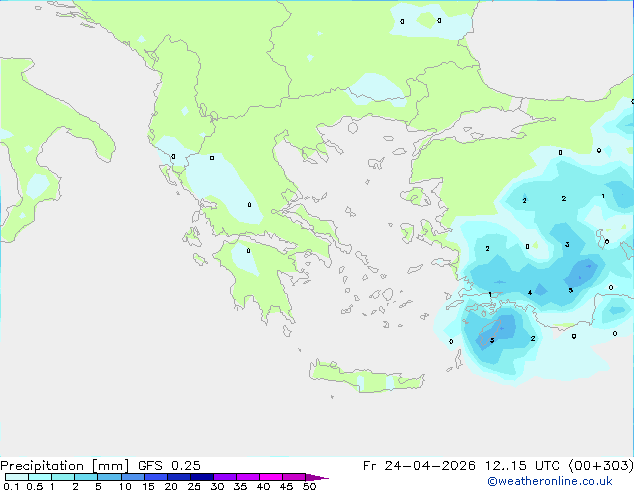
Task: Pick the legend swatch between 5 and 10
Action: 109,477
